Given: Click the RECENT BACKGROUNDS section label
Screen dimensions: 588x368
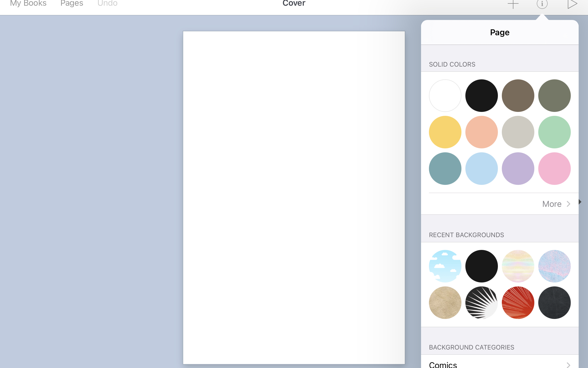Looking at the screenshot, I should click(466, 235).
